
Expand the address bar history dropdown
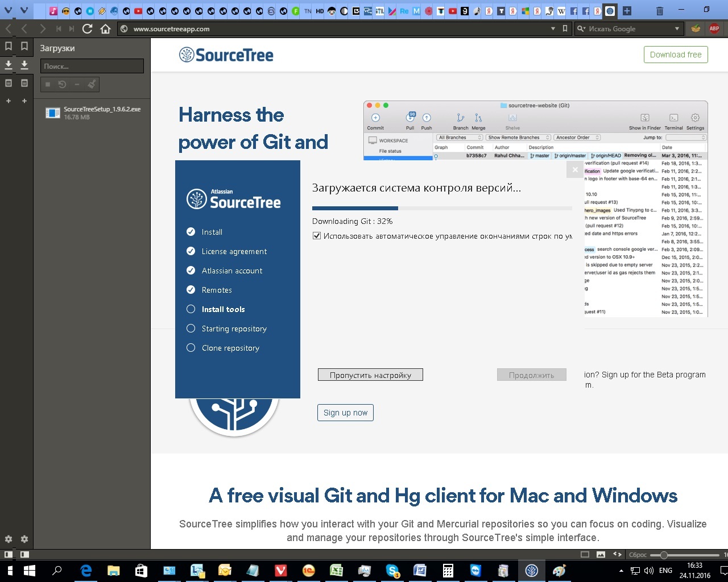click(553, 28)
